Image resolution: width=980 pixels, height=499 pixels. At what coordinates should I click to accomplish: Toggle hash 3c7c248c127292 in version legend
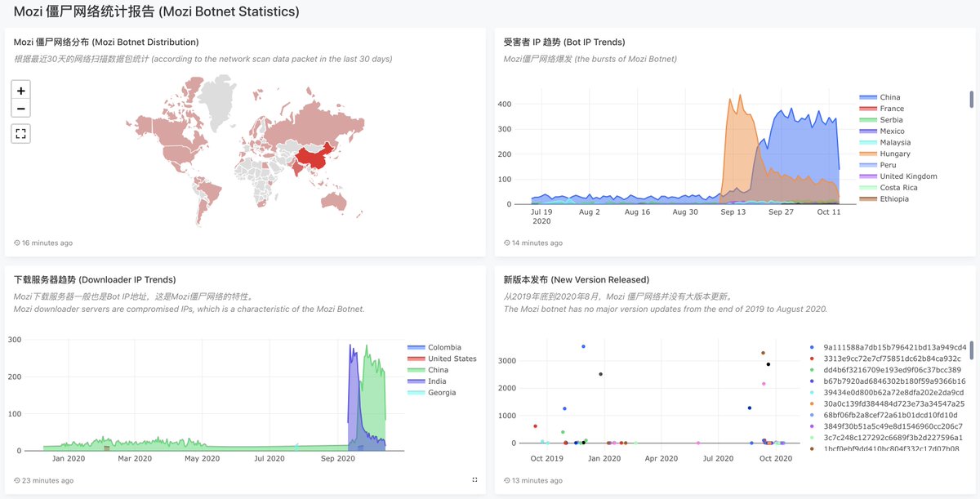click(887, 438)
